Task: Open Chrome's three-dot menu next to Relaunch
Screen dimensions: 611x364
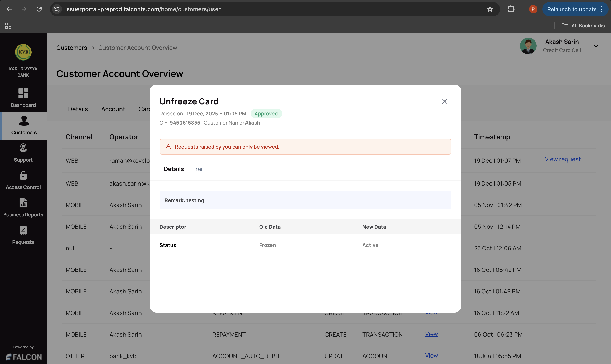Action: click(602, 9)
